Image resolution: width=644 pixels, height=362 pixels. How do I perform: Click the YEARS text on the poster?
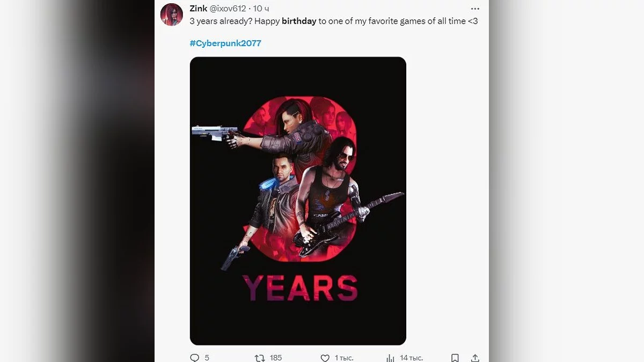[300, 288]
